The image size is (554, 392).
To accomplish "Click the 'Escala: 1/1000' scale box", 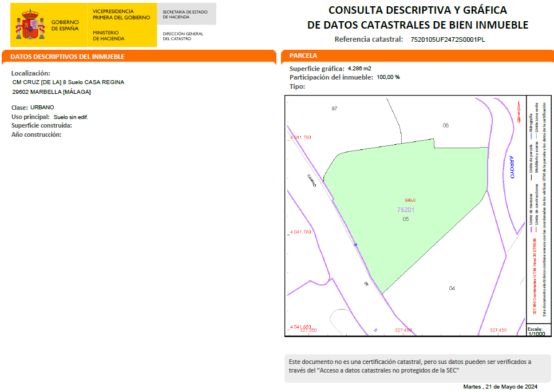I will click(x=539, y=330).
